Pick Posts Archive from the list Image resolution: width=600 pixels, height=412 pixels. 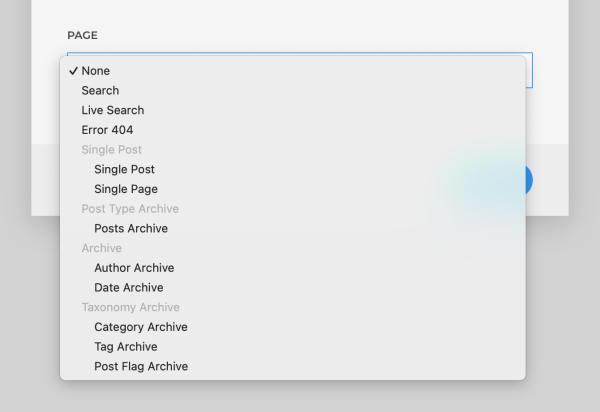131,229
